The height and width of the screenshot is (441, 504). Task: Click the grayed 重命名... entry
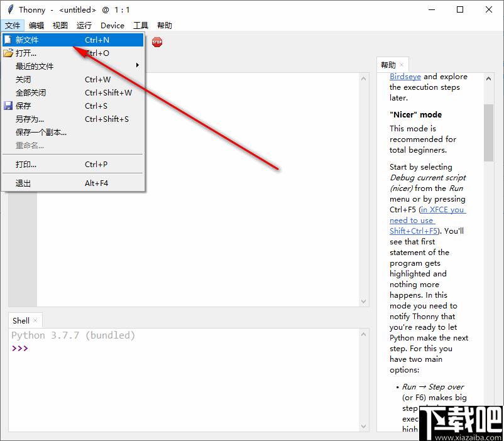point(73,145)
